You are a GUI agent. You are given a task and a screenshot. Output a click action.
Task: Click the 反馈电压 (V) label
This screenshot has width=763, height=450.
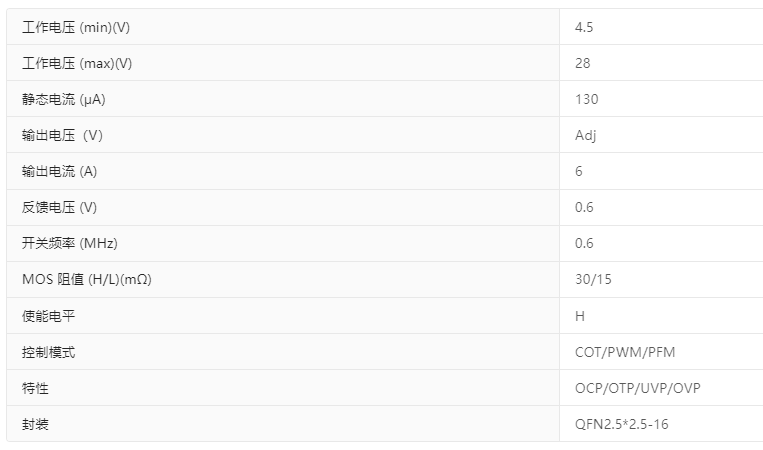pyautogui.click(x=59, y=207)
